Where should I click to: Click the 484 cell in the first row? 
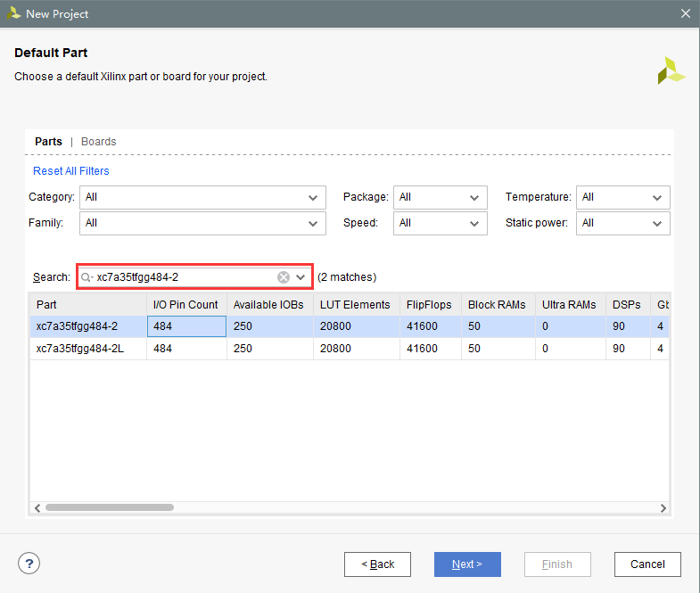click(186, 326)
